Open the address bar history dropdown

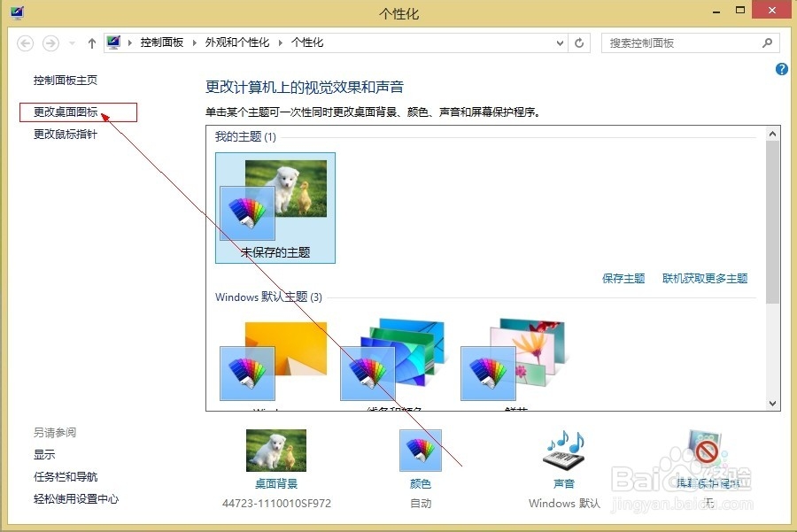point(560,43)
